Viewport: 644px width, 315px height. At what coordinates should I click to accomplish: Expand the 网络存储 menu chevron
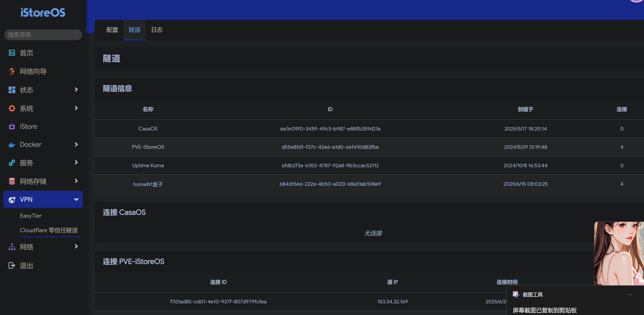tap(76, 181)
